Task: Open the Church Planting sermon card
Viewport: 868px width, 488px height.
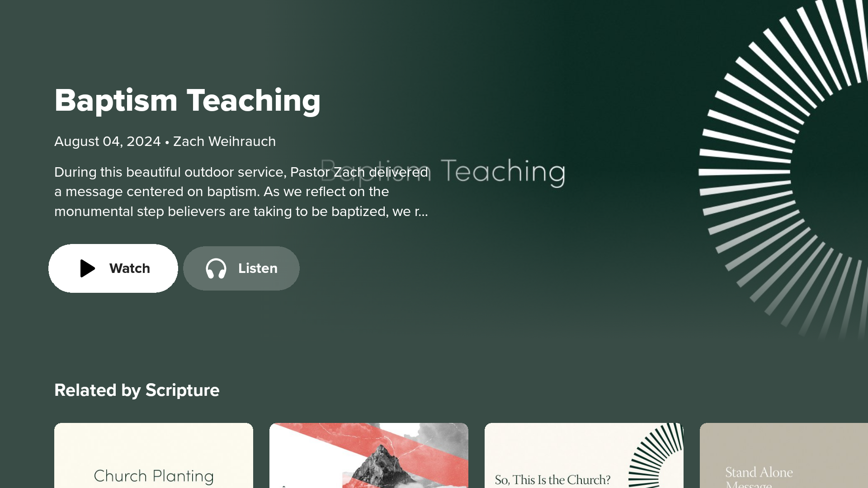Action: tap(154, 455)
